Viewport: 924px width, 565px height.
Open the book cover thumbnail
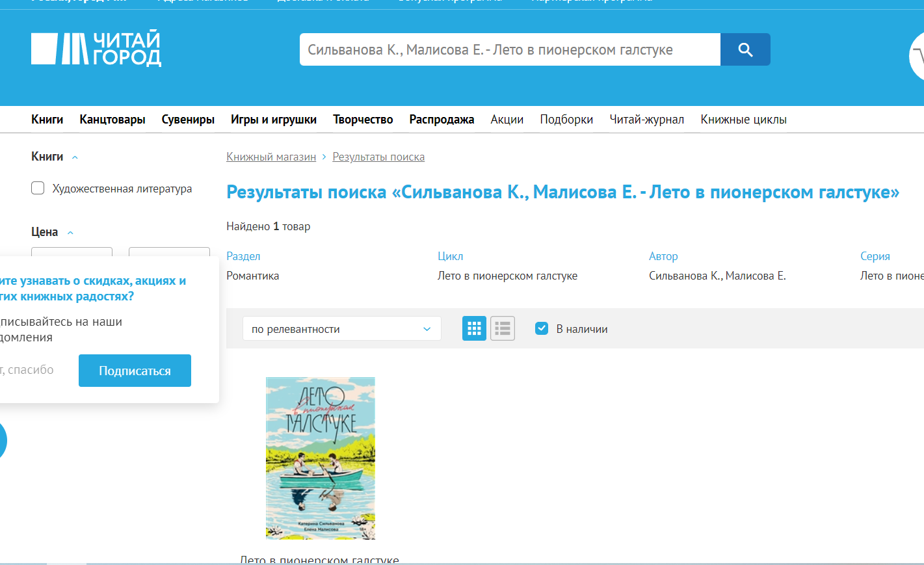pos(321,458)
